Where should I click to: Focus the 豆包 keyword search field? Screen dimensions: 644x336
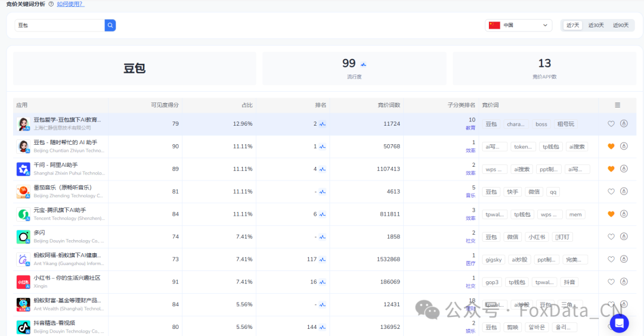[x=60, y=25]
